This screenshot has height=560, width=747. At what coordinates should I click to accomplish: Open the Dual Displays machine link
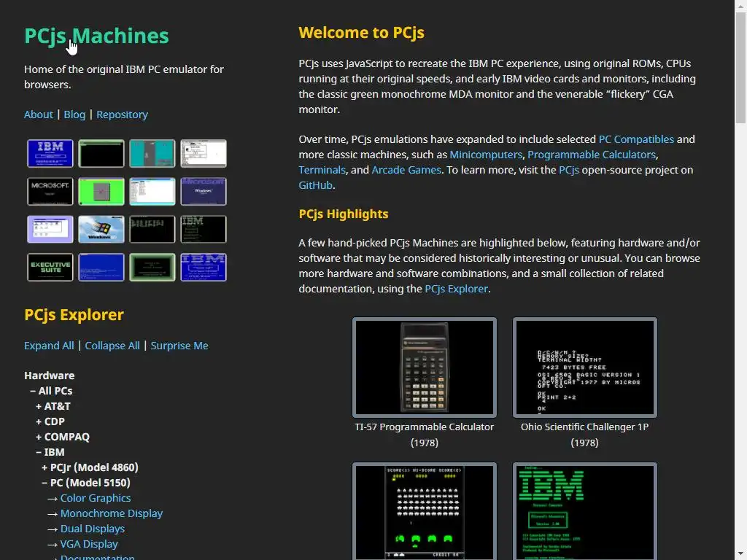click(93, 529)
